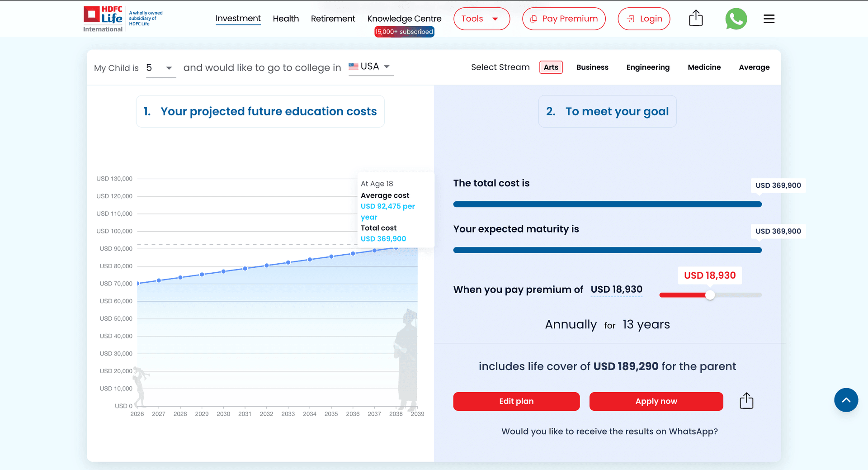Select the Engineering stream
868x470 pixels.
(648, 67)
